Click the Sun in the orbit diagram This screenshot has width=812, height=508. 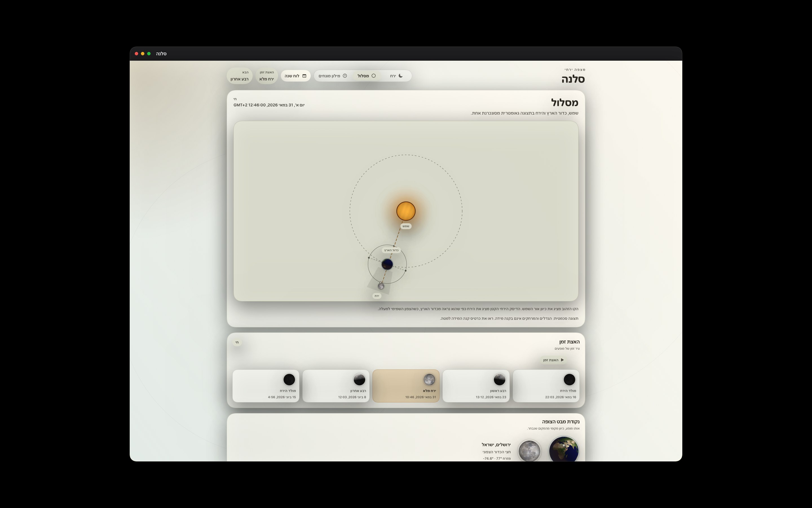coord(406,211)
